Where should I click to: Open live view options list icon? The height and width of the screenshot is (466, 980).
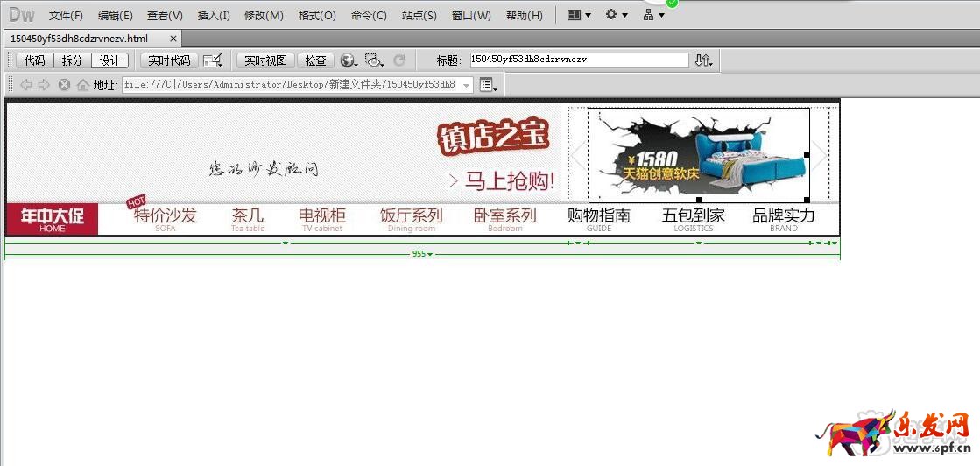tap(488, 84)
